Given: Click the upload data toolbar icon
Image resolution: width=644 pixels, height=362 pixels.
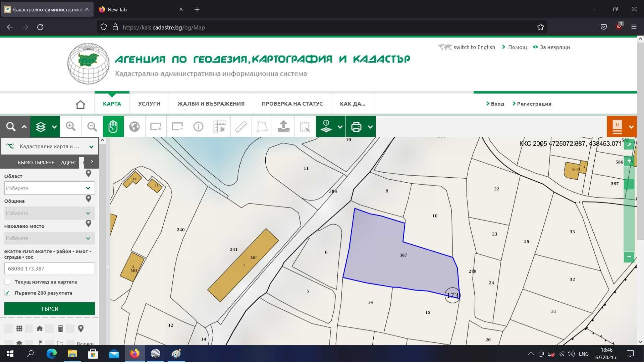Looking at the screenshot, I should point(283,127).
